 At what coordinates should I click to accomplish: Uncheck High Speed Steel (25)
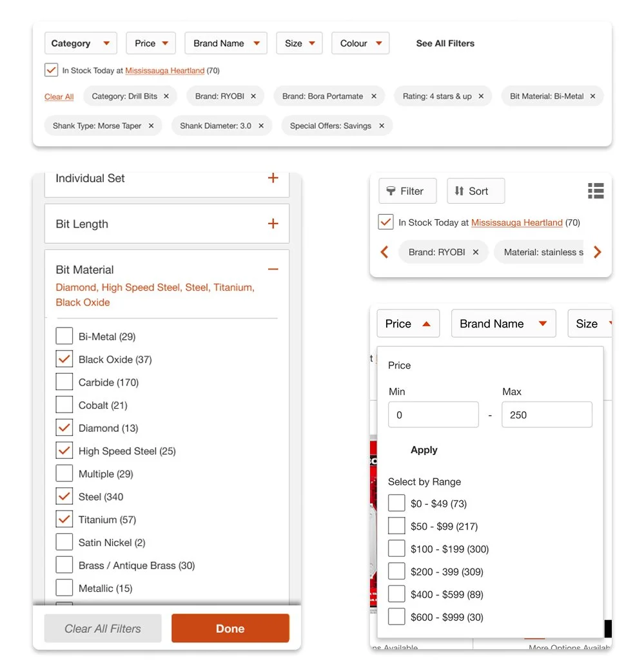point(64,451)
